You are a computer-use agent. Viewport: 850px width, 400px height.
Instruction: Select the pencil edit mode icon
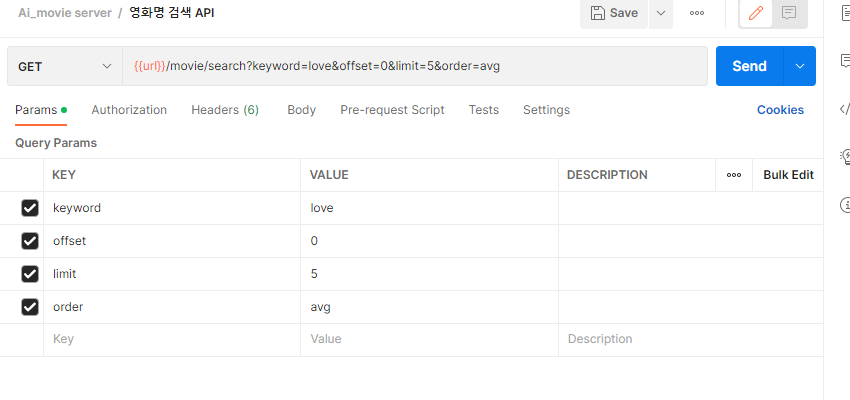[756, 12]
